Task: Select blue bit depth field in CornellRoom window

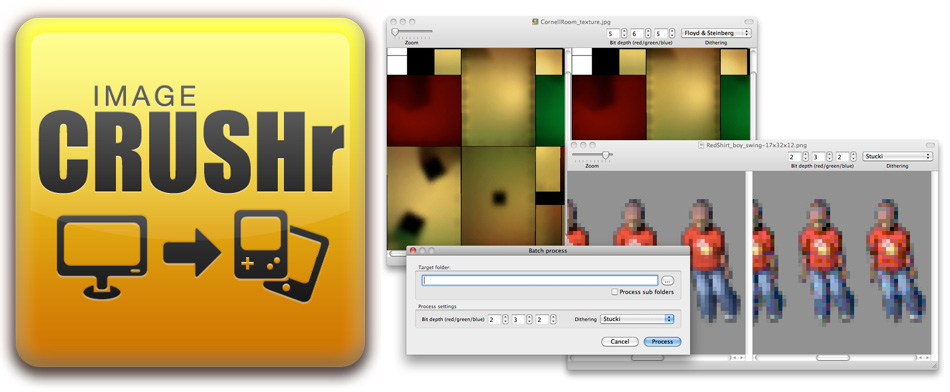Action: coord(661,33)
